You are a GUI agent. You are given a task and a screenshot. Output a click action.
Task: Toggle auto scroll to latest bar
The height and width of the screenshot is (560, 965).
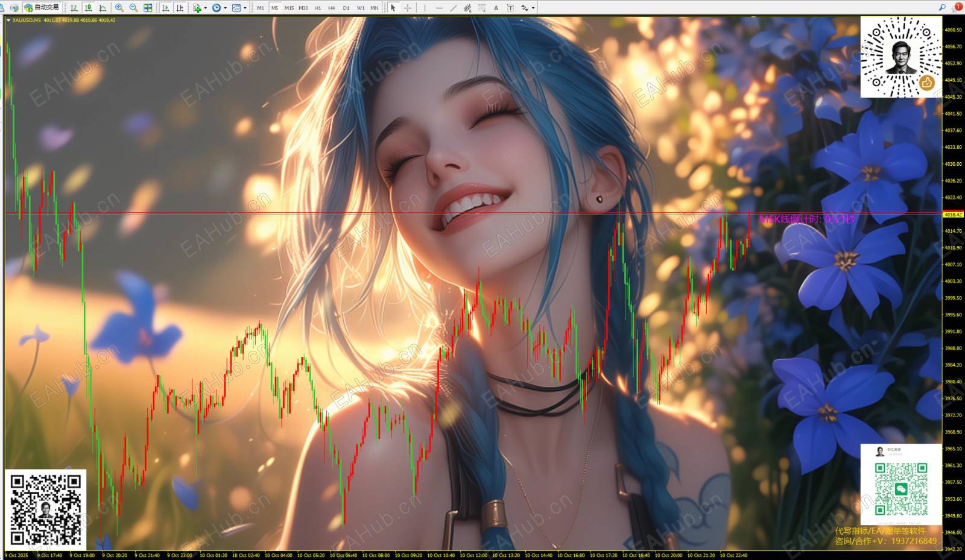pos(165,8)
